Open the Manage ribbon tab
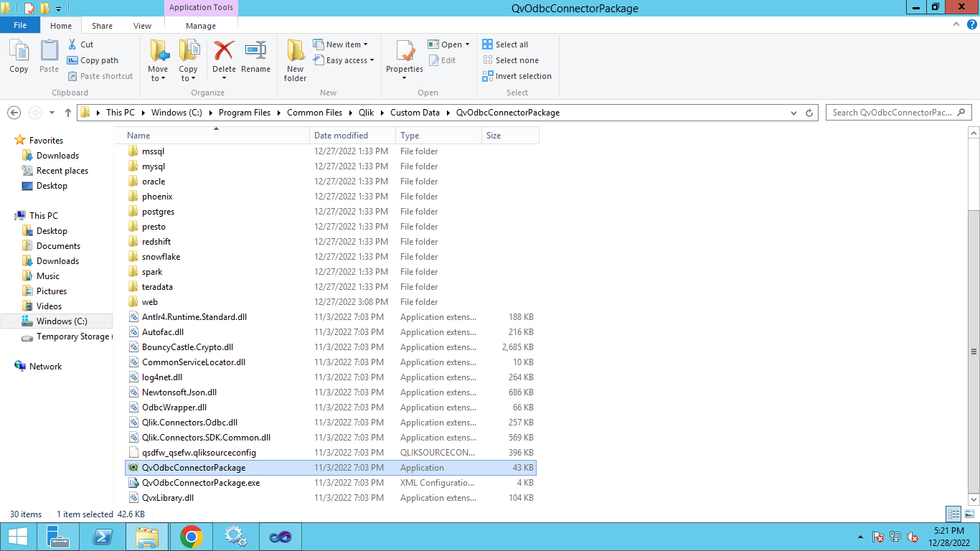The height and width of the screenshot is (551, 980). (x=201, y=26)
